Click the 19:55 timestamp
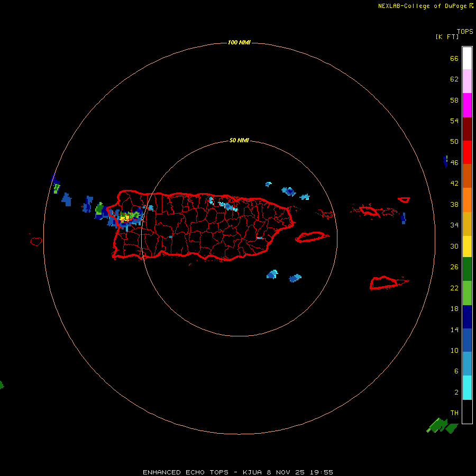476x476 pixels. [322, 472]
